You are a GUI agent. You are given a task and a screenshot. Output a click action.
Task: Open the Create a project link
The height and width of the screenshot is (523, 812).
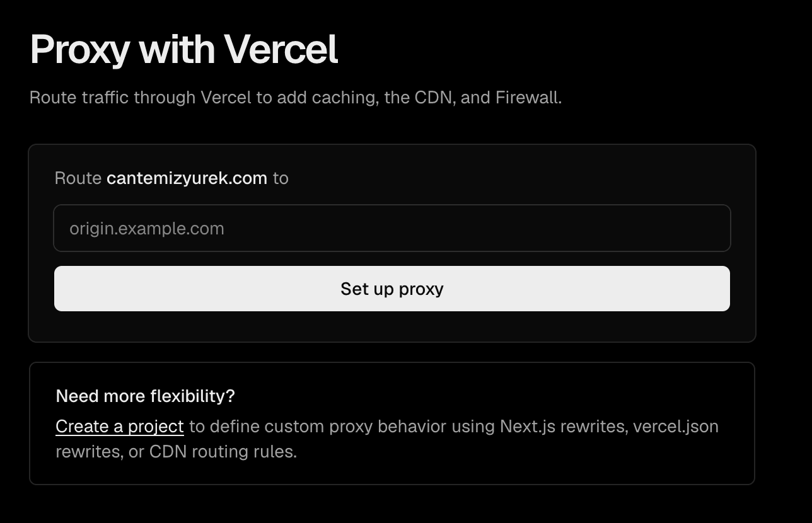(x=120, y=427)
